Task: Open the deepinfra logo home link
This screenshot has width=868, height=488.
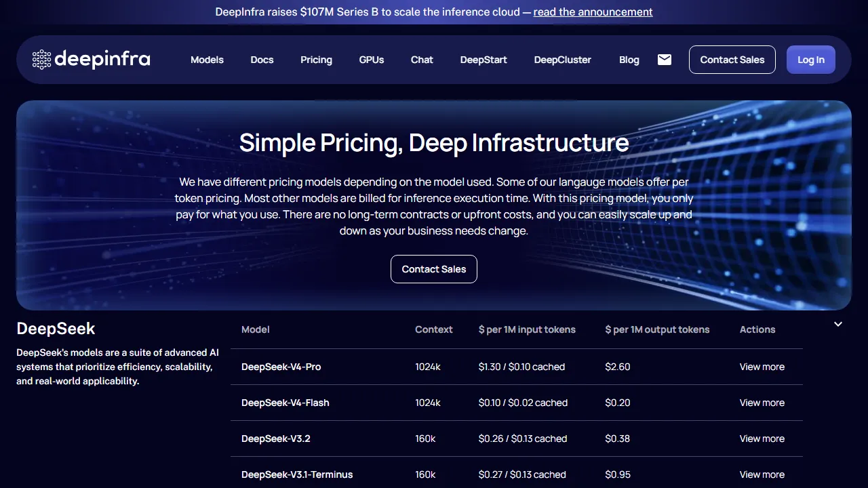Action: pos(92,60)
